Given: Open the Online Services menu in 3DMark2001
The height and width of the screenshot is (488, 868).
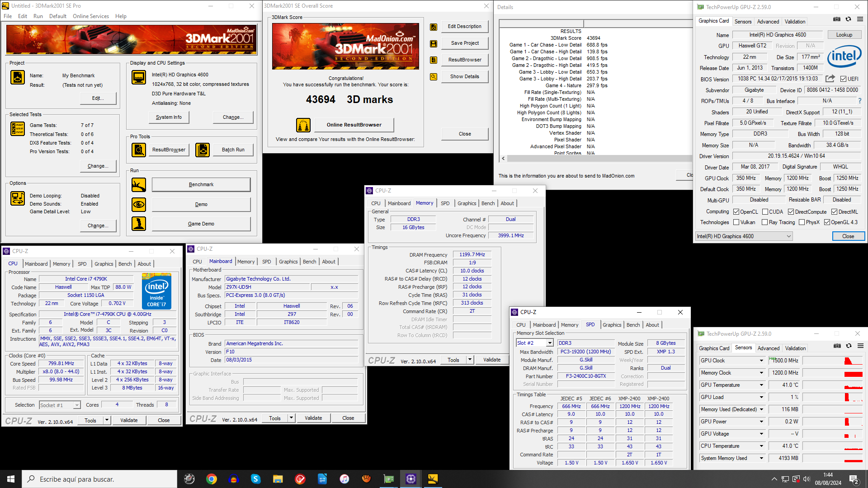Looking at the screenshot, I should click(91, 16).
